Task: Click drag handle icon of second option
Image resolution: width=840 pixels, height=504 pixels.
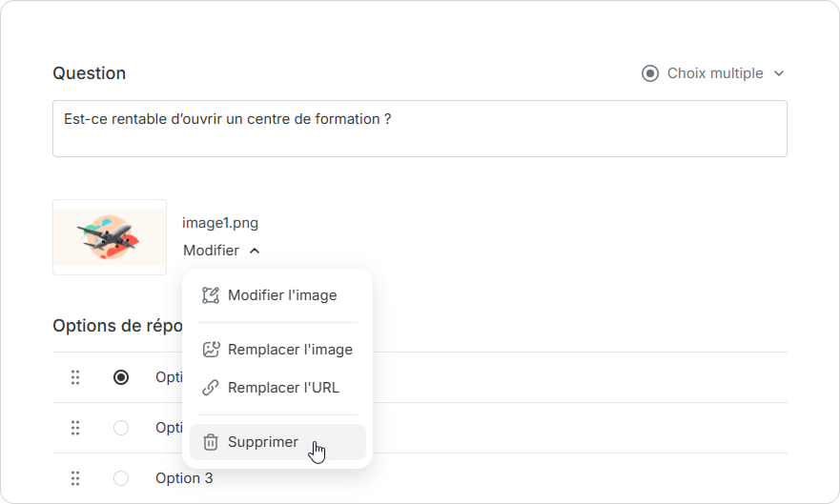Action: (75, 428)
